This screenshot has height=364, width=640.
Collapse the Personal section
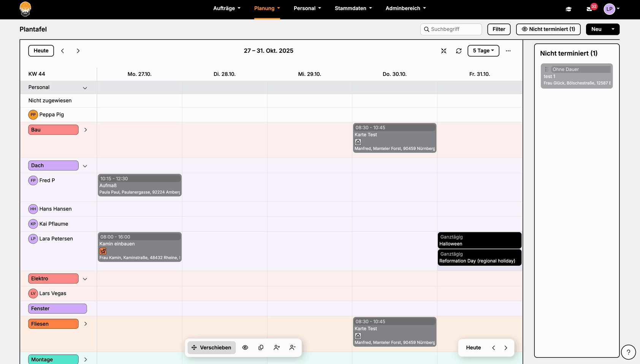coord(85,88)
